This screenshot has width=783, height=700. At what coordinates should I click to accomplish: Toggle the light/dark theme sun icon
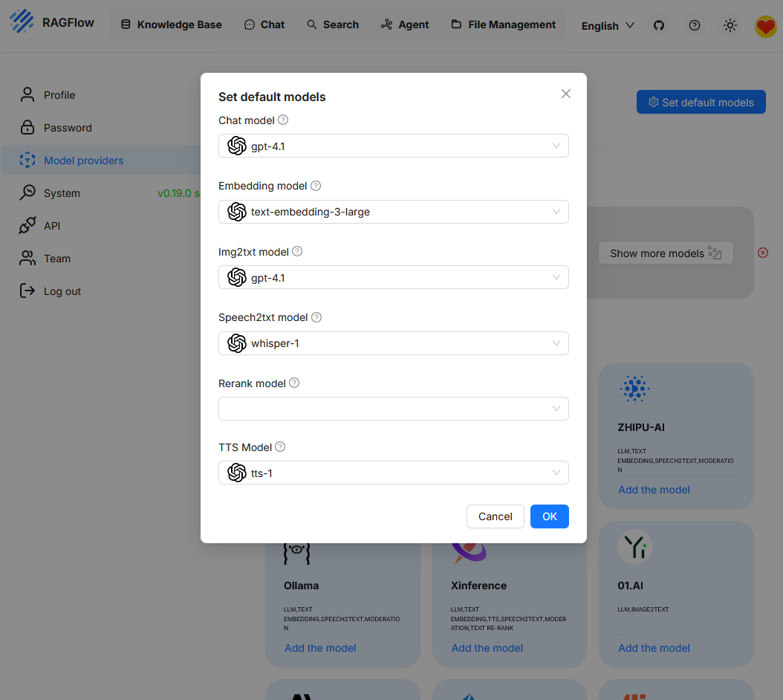pos(730,25)
